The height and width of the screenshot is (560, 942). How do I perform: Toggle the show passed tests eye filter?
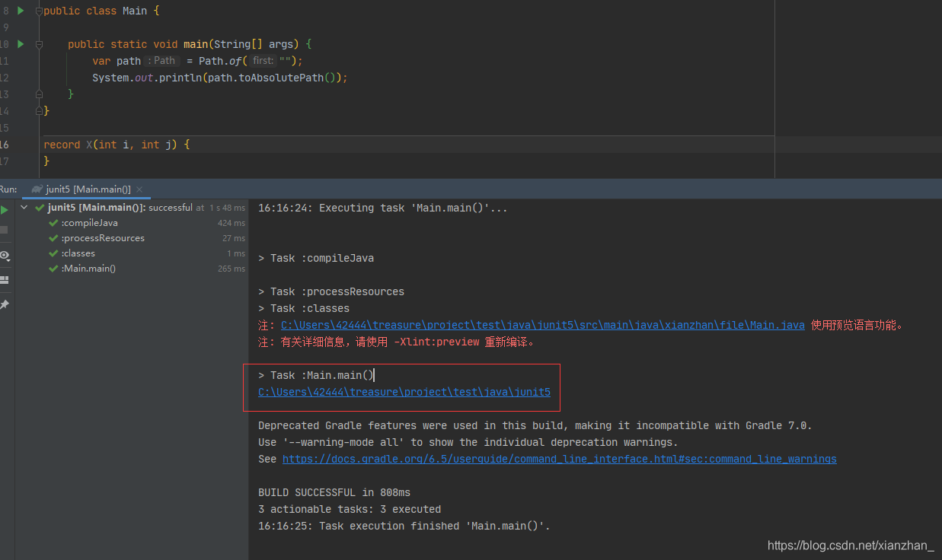click(x=5, y=256)
